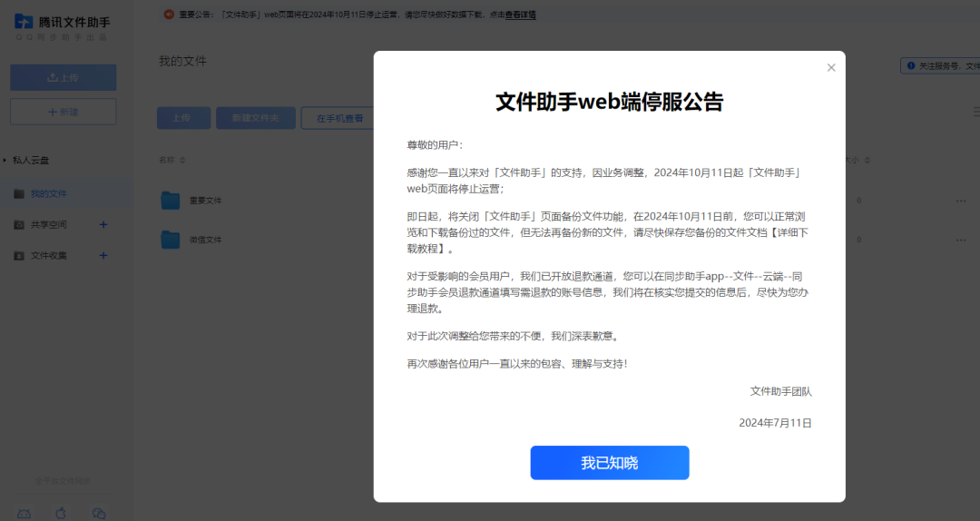
Task: Sort files by 大小 column arrows
Action: pos(867,160)
